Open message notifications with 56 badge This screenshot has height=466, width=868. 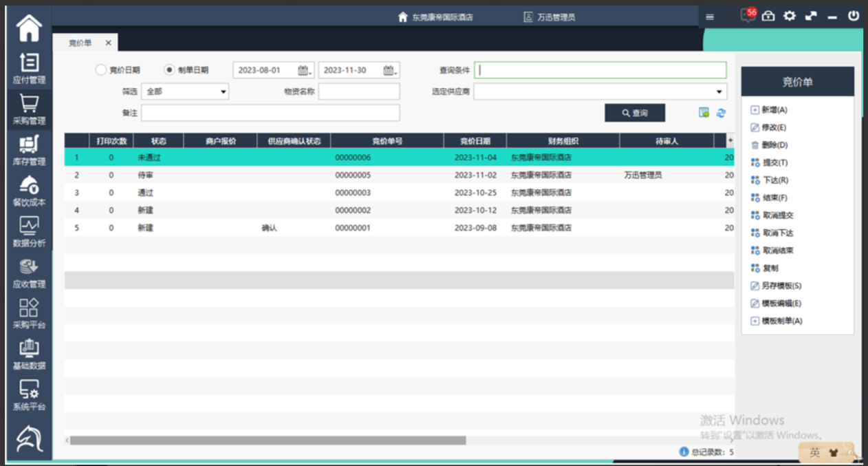(x=747, y=16)
